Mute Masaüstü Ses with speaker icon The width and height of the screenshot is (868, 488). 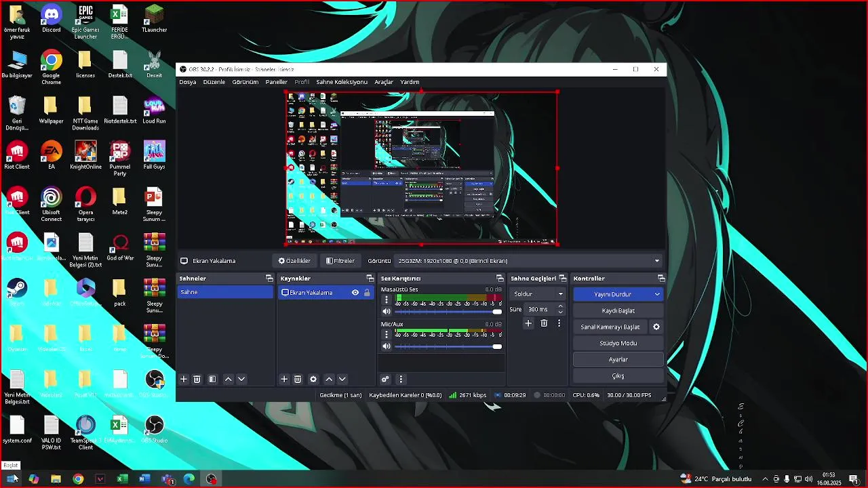(x=387, y=312)
